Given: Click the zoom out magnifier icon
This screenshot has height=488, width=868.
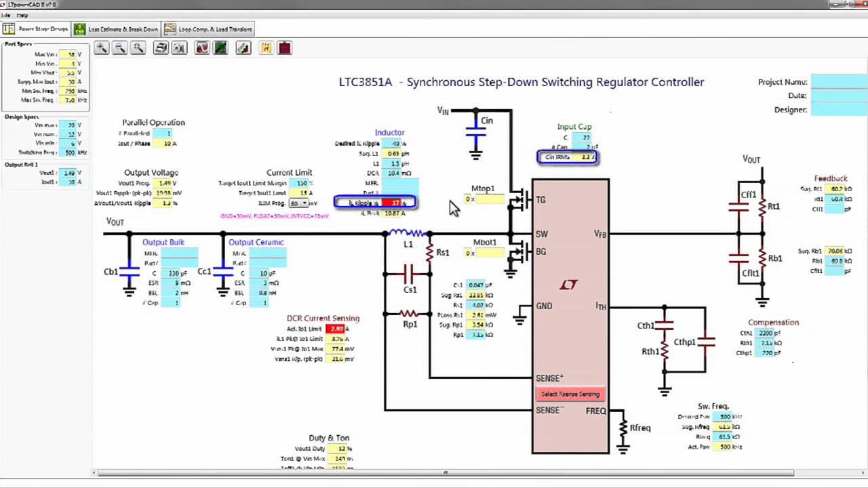Looking at the screenshot, I should [x=119, y=47].
